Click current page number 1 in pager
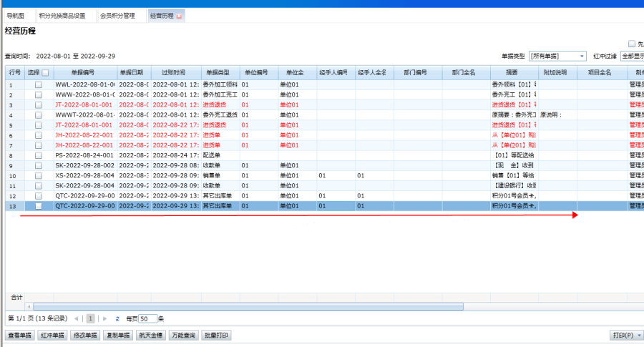 coord(91,318)
